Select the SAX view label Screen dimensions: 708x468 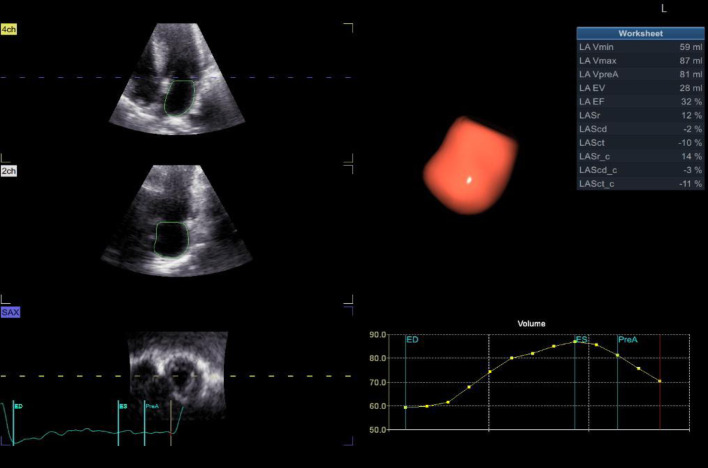pyautogui.click(x=10, y=312)
